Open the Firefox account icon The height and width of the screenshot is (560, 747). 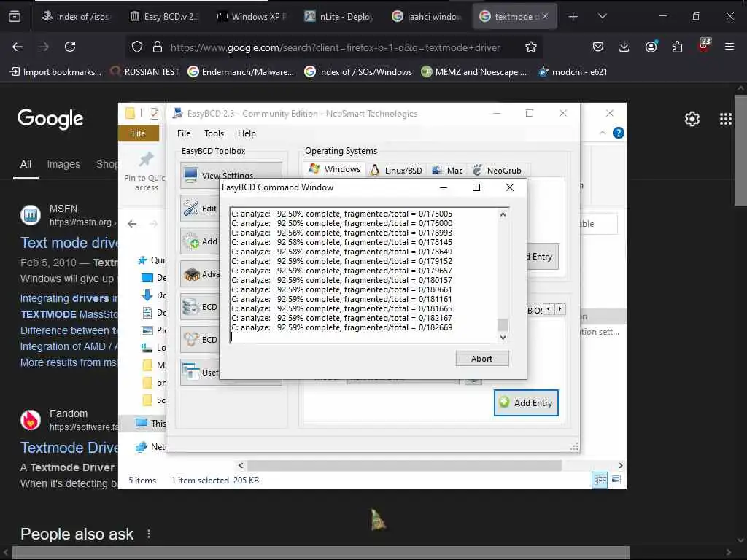click(651, 47)
